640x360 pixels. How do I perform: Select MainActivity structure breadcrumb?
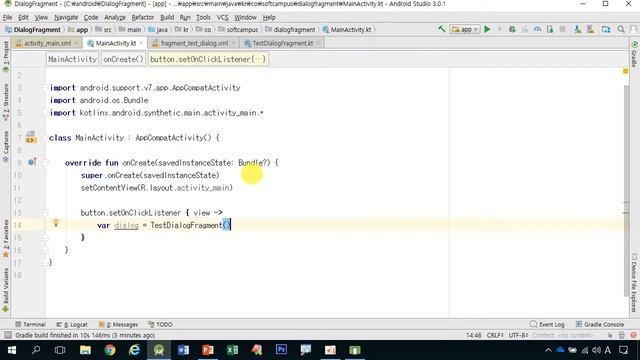pyautogui.click(x=72, y=59)
